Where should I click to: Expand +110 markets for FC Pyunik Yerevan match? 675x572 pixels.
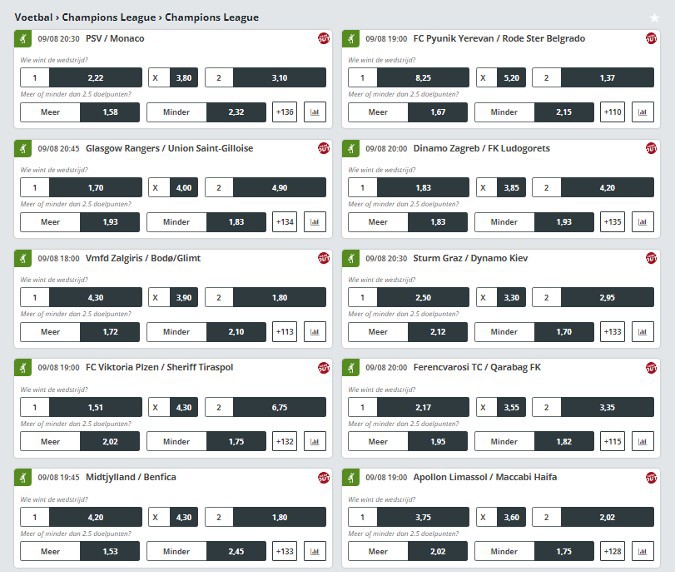coord(612,112)
